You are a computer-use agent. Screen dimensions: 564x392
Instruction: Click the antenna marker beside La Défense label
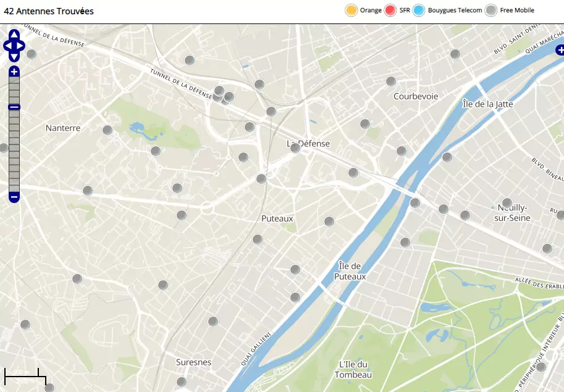295,148
